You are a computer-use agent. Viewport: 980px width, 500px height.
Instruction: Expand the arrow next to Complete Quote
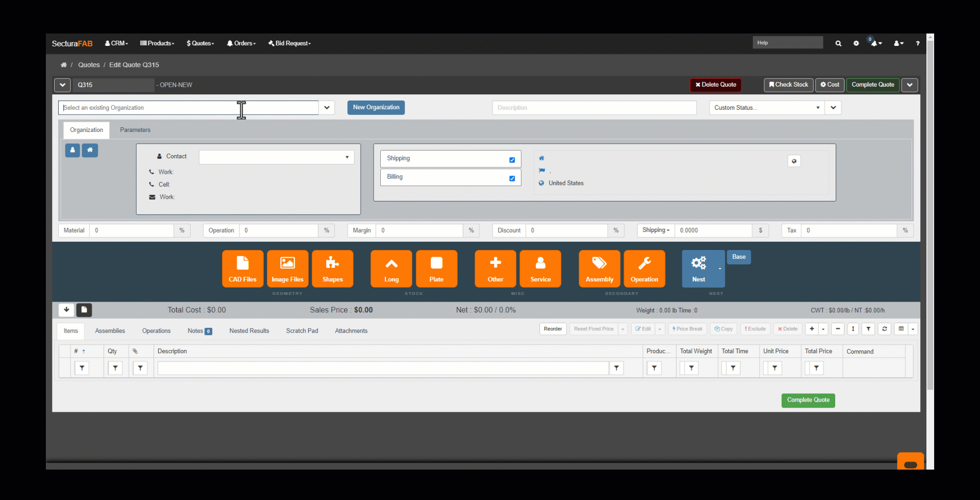pos(909,85)
